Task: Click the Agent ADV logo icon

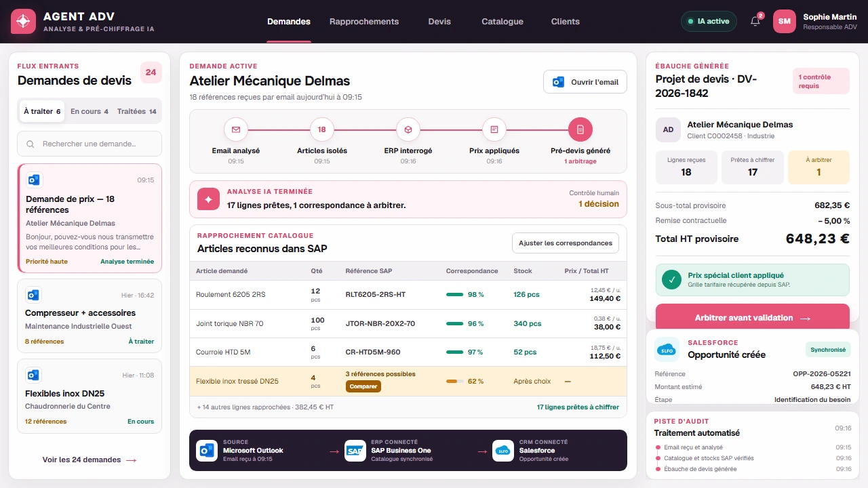Action: coord(23,22)
